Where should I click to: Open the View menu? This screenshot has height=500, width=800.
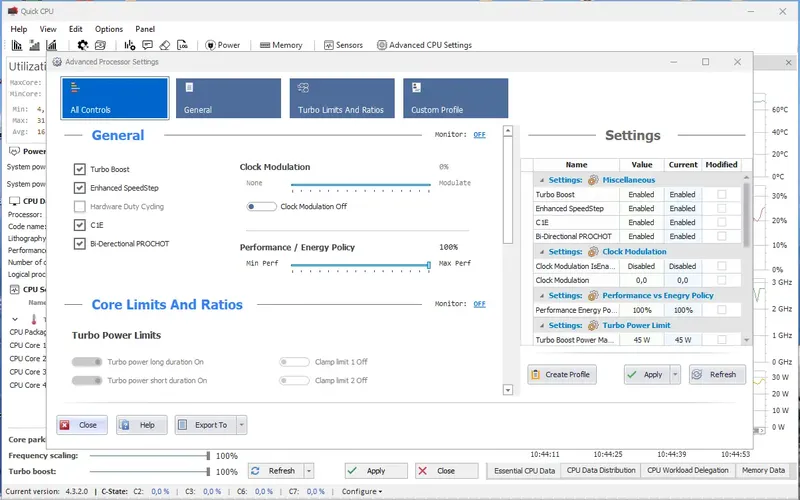pyautogui.click(x=48, y=29)
